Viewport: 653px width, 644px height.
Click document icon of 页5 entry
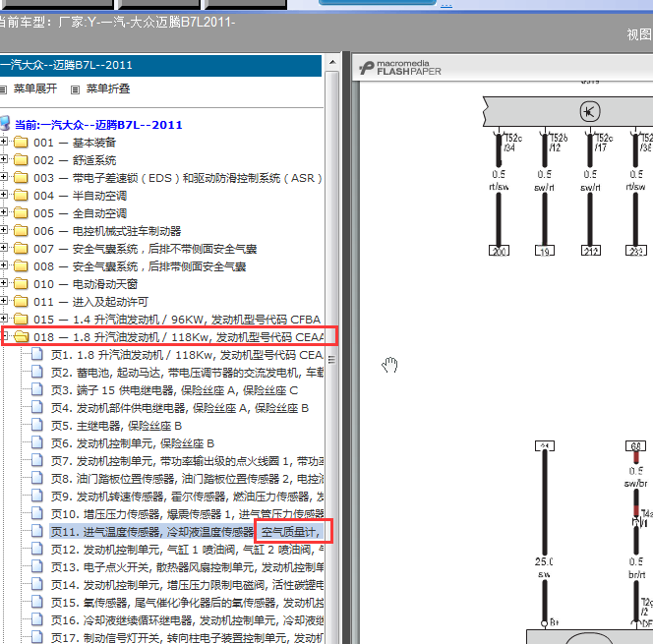[x=37, y=425]
